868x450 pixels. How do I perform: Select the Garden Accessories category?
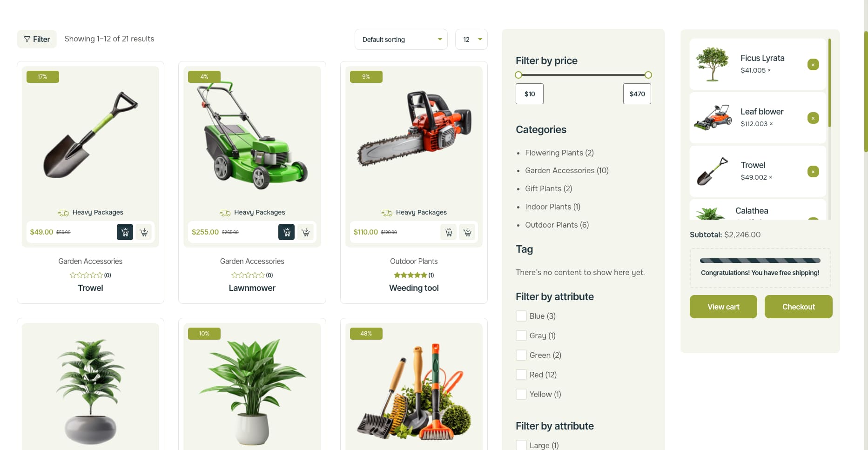(567, 170)
